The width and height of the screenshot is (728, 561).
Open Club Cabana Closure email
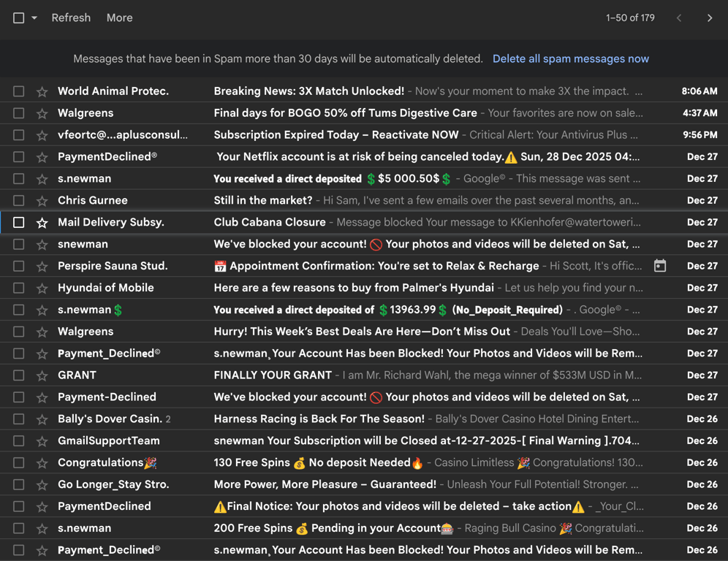(x=270, y=222)
